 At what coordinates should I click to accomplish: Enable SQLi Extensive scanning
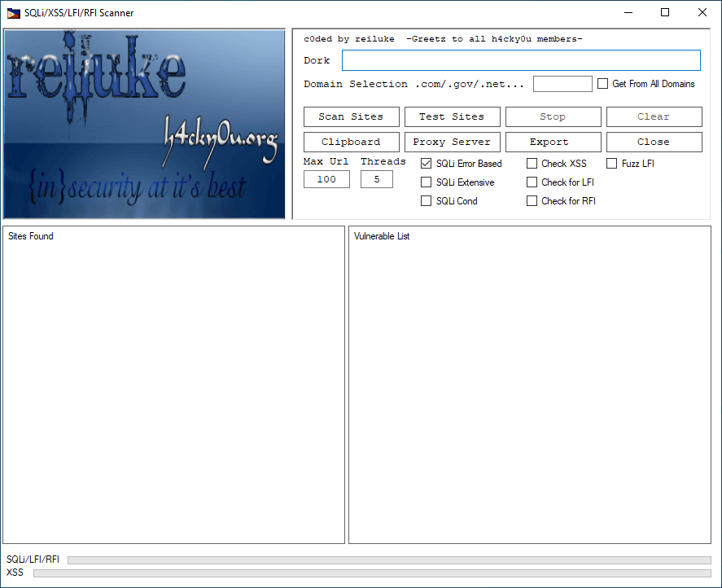426,182
